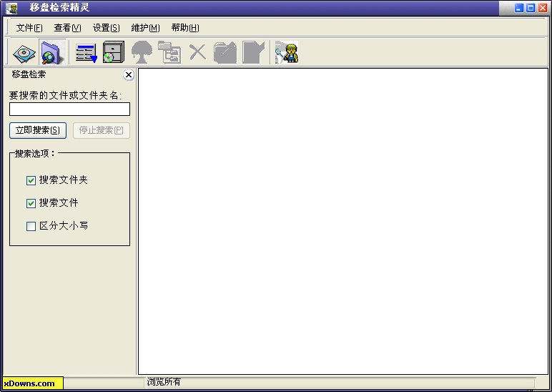The width and height of the screenshot is (552, 392).
Task: Click the wizard character toolbar icon
Action: click(287, 52)
